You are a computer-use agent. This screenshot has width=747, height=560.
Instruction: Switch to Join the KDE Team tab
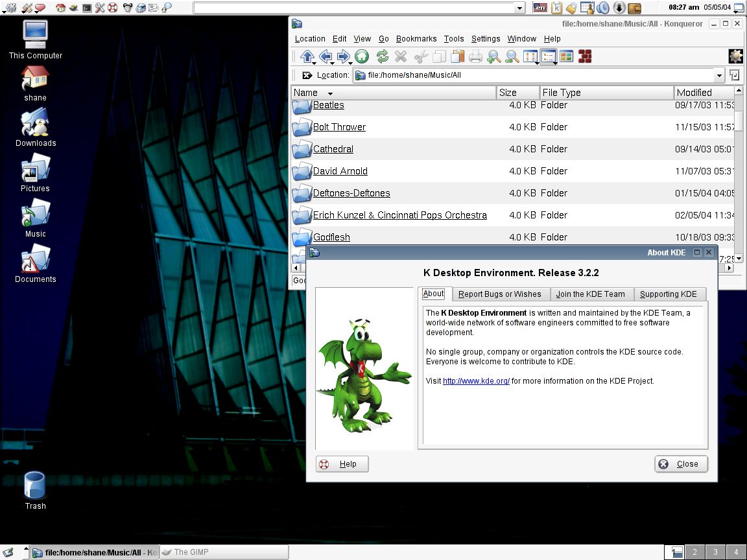[590, 294]
